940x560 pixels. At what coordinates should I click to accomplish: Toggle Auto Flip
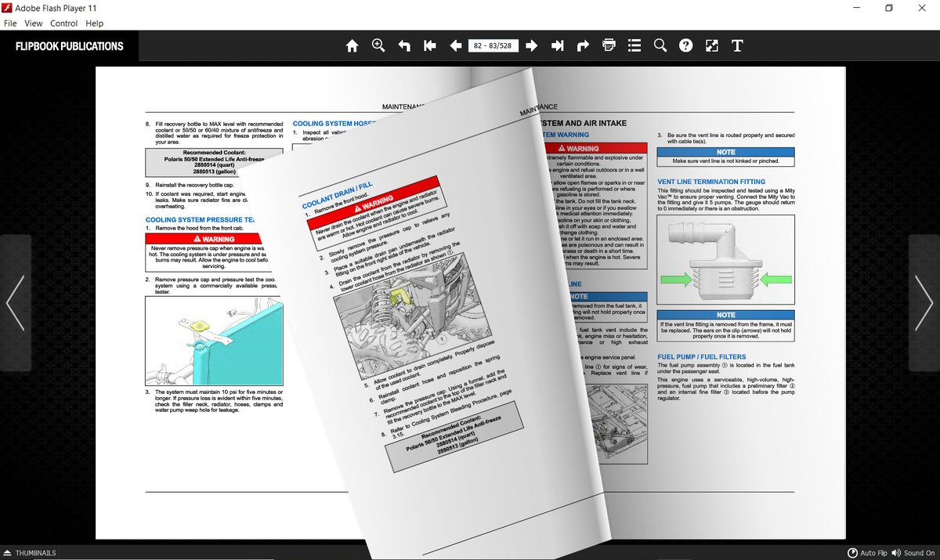coord(868,553)
